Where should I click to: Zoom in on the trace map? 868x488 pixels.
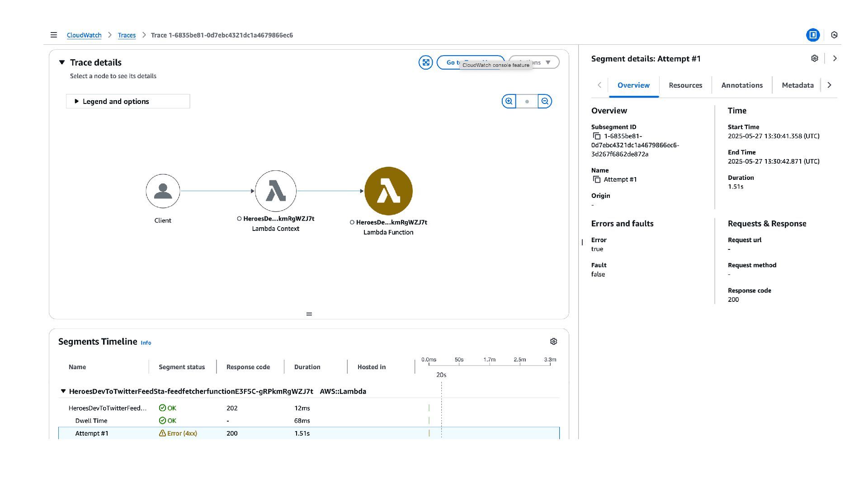pos(509,101)
